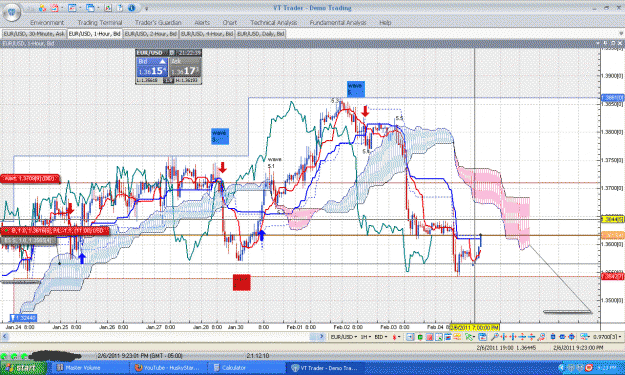The width and height of the screenshot is (625, 375).
Task: Click the blue calendar-window icon in chart toolbar
Action: pos(482,337)
